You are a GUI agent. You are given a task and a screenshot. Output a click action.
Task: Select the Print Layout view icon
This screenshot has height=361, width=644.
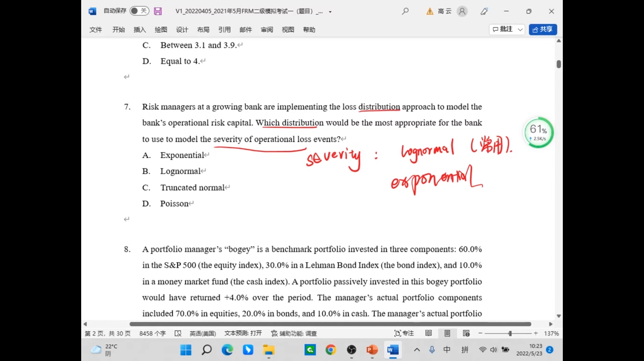click(x=447, y=333)
